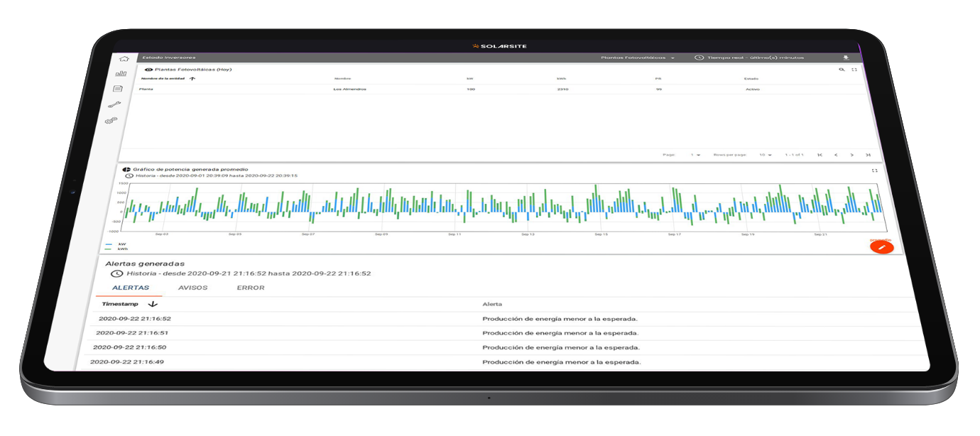Viewport: 980px width, 436px height.
Task: Switch to the AVISOS tab
Action: click(x=192, y=288)
